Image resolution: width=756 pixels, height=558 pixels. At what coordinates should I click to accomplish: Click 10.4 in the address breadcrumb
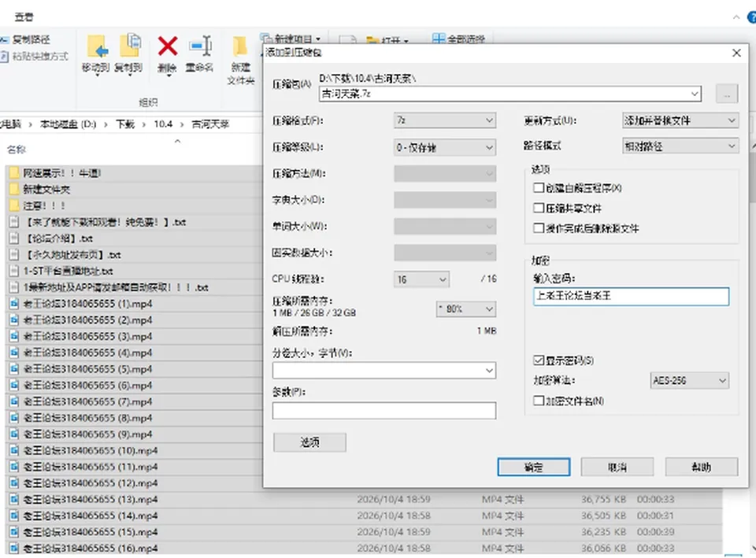pyautogui.click(x=163, y=124)
